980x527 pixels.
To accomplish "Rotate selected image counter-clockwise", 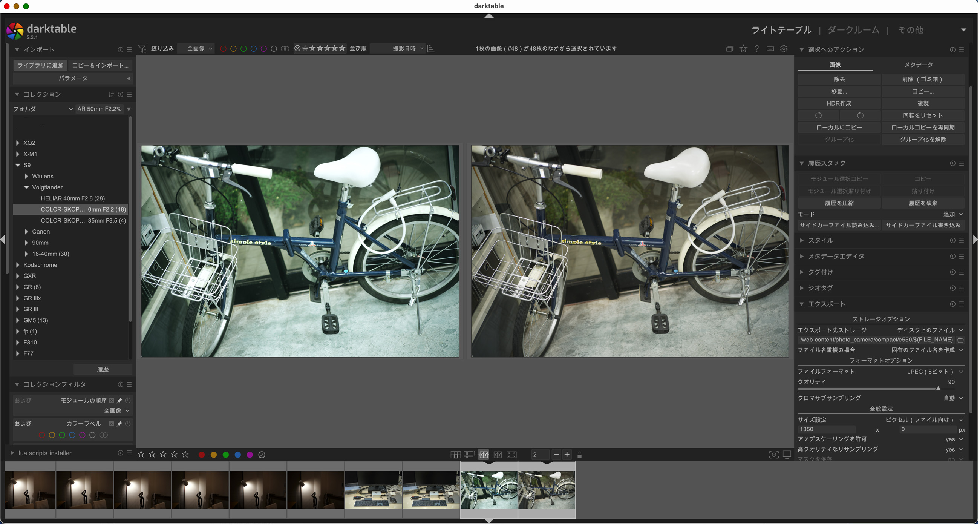I will pyautogui.click(x=819, y=115).
